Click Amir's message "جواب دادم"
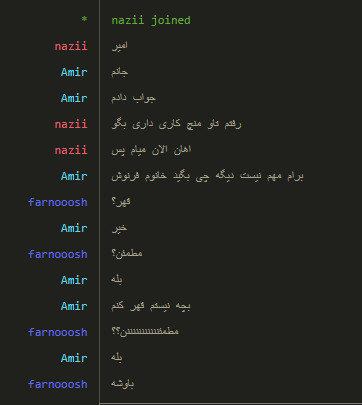Image resolution: width=362 pixels, height=405 pixels. (x=133, y=98)
